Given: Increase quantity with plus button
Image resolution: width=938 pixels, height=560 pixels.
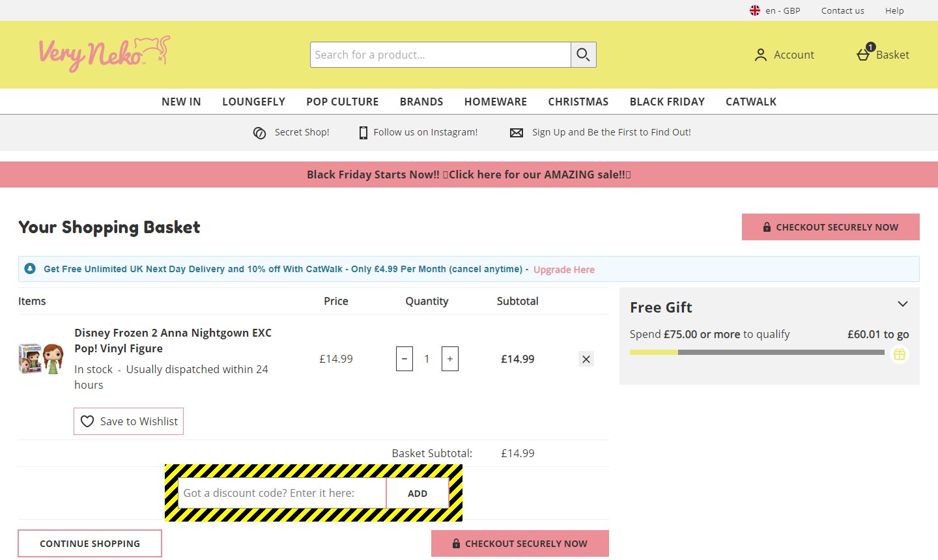Looking at the screenshot, I should click(x=450, y=359).
